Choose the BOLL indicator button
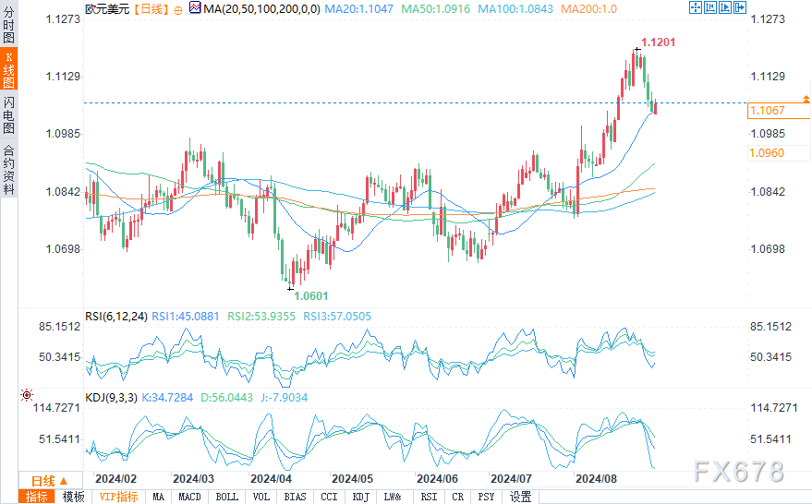812x504 pixels. [227, 497]
